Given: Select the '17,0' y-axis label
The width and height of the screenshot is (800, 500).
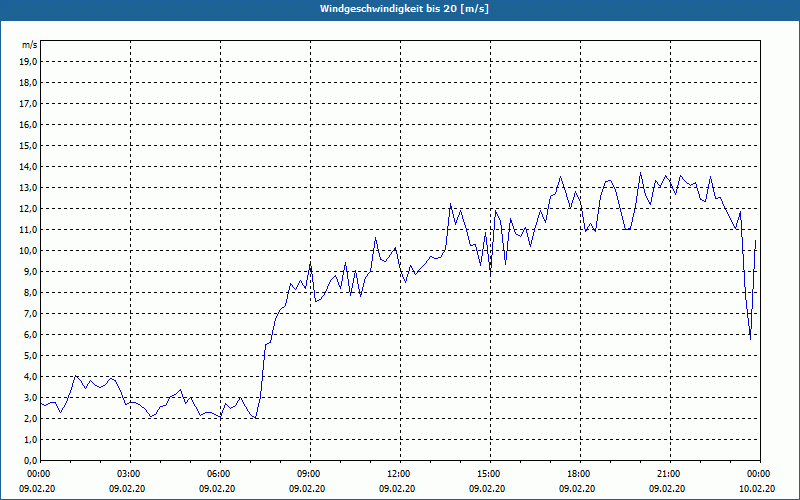Looking at the screenshot, I should [x=28, y=104].
